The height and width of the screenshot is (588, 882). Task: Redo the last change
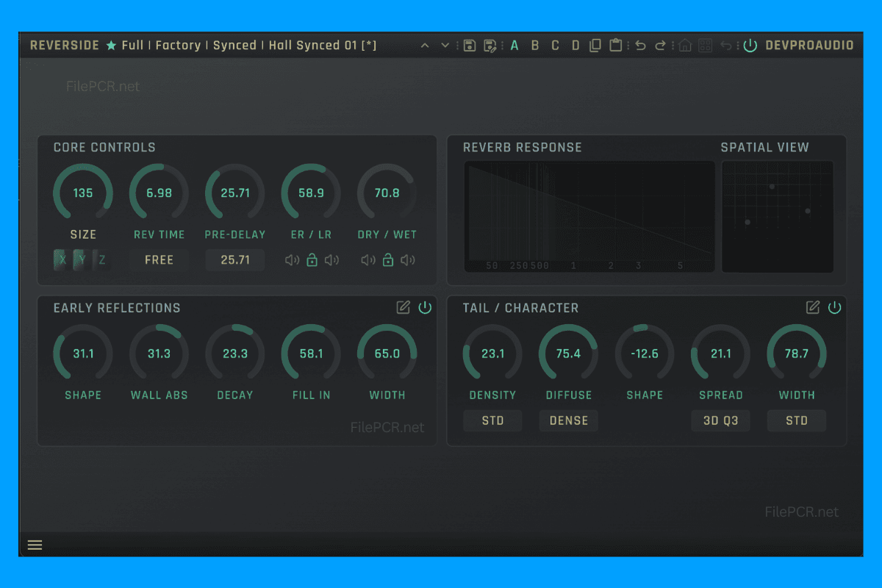(661, 46)
